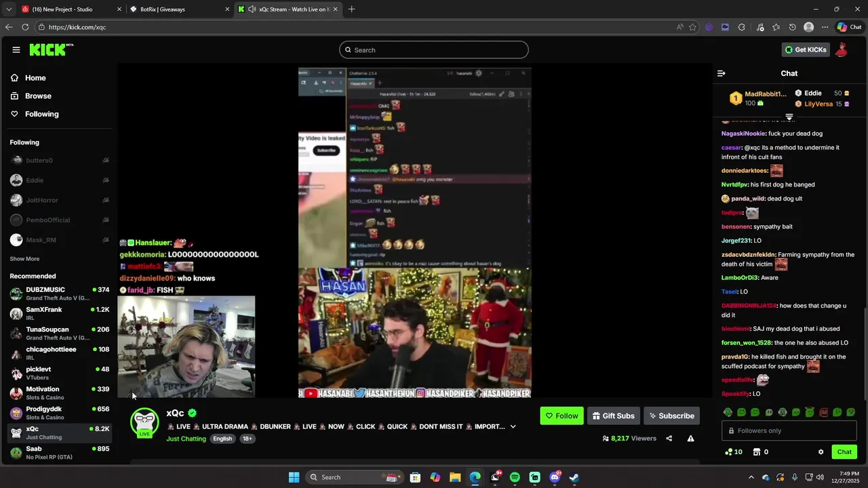
Task: Open the browser tab list dropdown
Action: pyautogui.click(x=8, y=9)
